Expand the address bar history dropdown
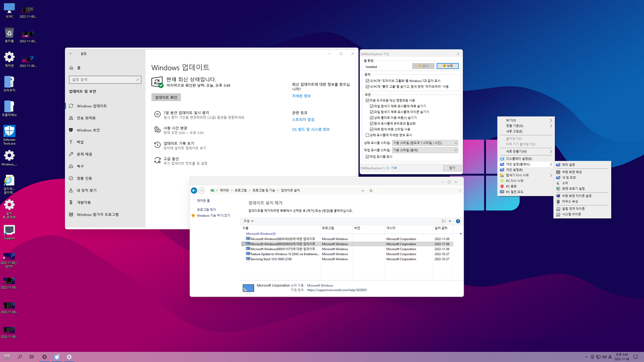Viewport: 644px width, 362px height. coord(363,190)
